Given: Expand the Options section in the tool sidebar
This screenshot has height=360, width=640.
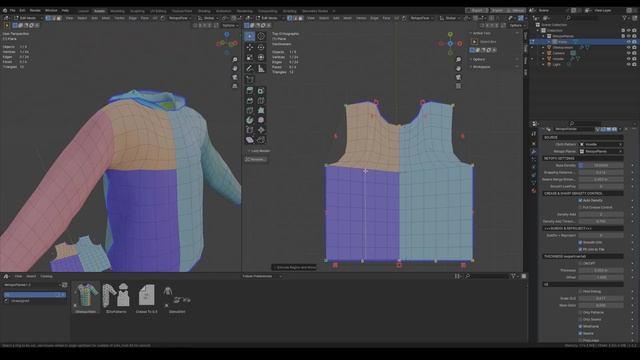Looking at the screenshot, I should [x=479, y=60].
